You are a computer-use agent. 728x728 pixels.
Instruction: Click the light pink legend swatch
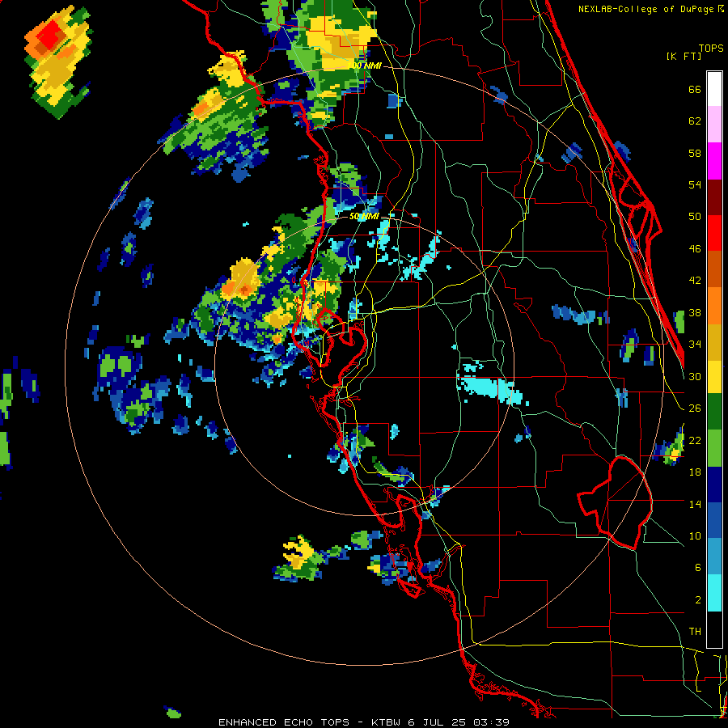[x=714, y=125]
